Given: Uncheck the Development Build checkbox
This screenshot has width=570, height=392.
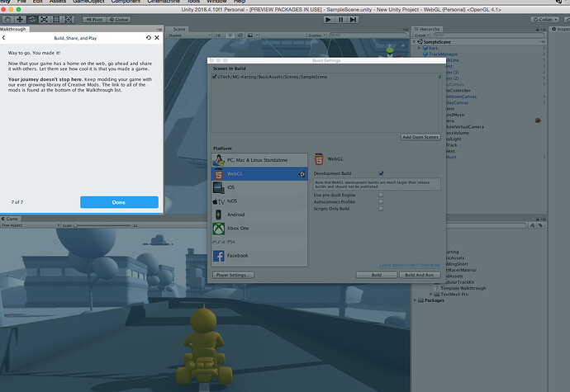Looking at the screenshot, I should click(x=381, y=173).
